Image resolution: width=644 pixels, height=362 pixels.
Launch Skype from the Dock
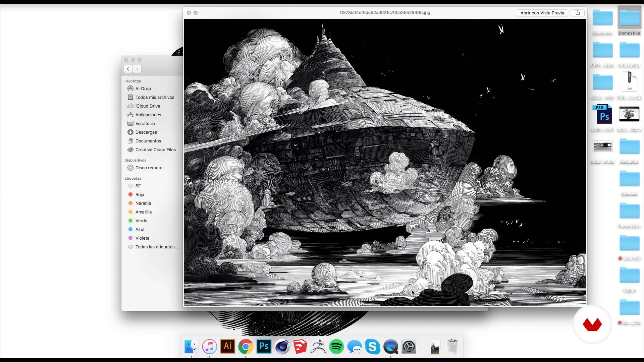(373, 347)
